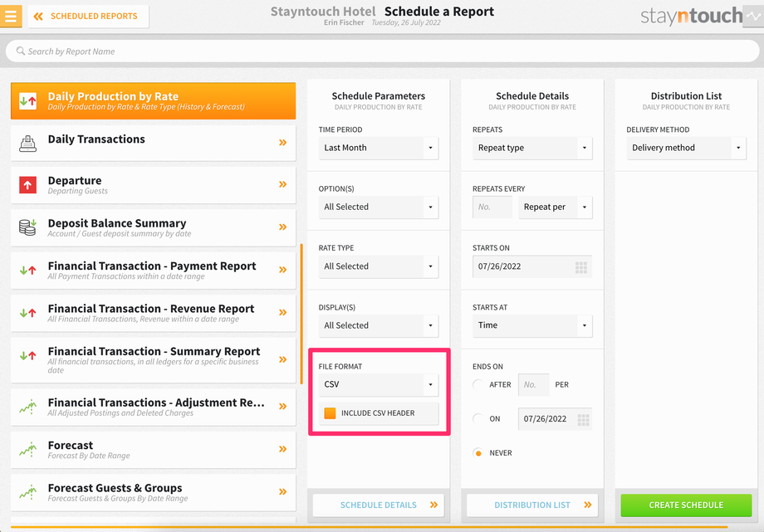Click the Distribution List button
This screenshot has height=532, width=764.
(x=532, y=505)
